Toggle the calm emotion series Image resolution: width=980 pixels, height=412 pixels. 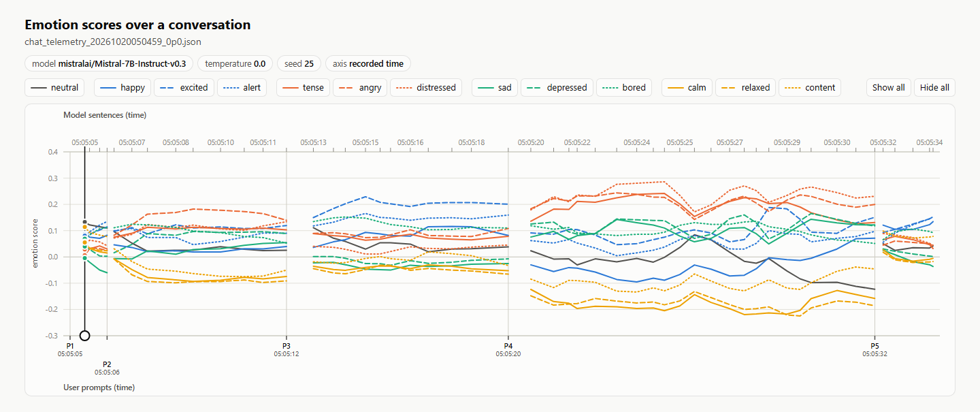click(x=687, y=87)
